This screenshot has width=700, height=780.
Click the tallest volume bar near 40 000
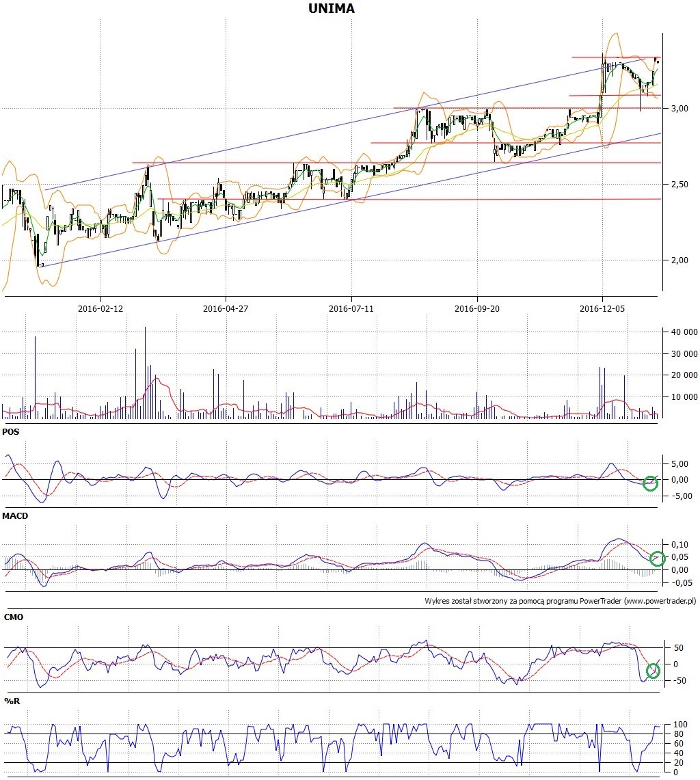pyautogui.click(x=146, y=373)
